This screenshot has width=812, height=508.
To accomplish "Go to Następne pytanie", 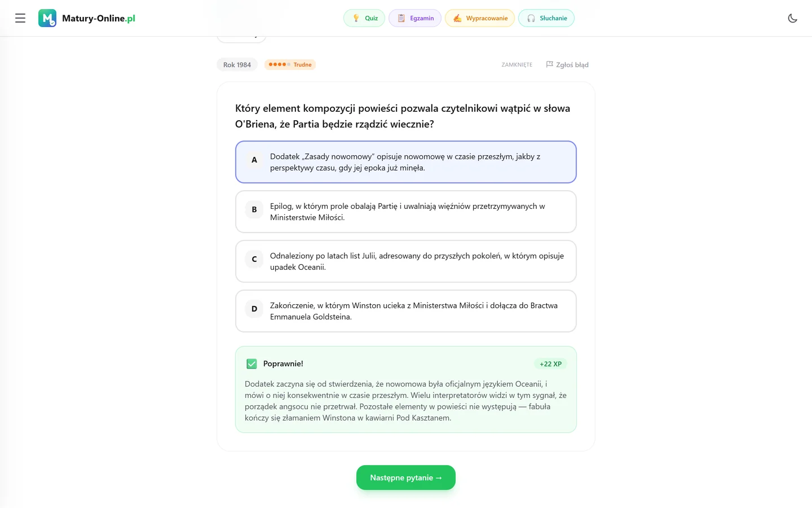I will [406, 478].
